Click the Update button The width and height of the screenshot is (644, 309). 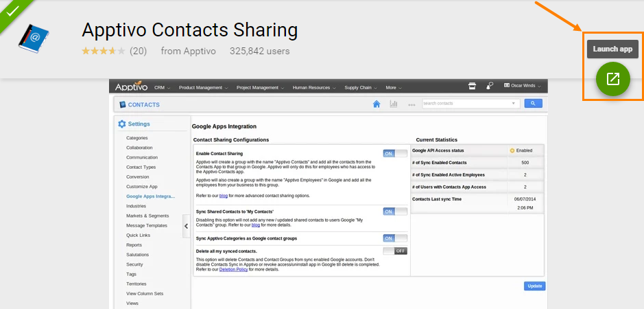[534, 286]
